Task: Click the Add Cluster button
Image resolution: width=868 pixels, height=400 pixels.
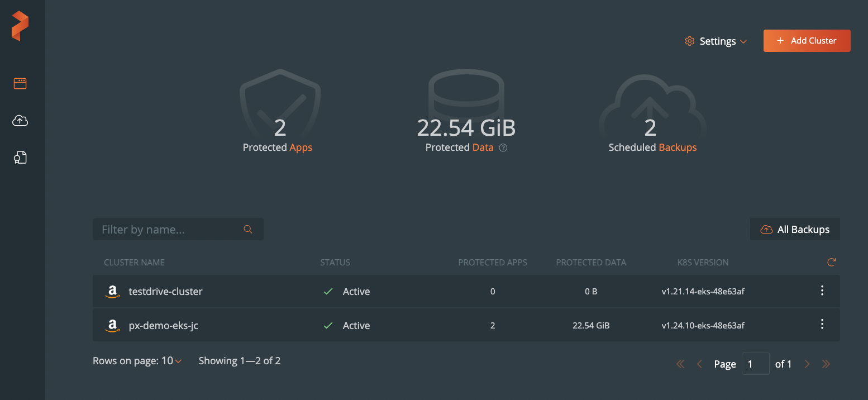Action: pos(807,41)
